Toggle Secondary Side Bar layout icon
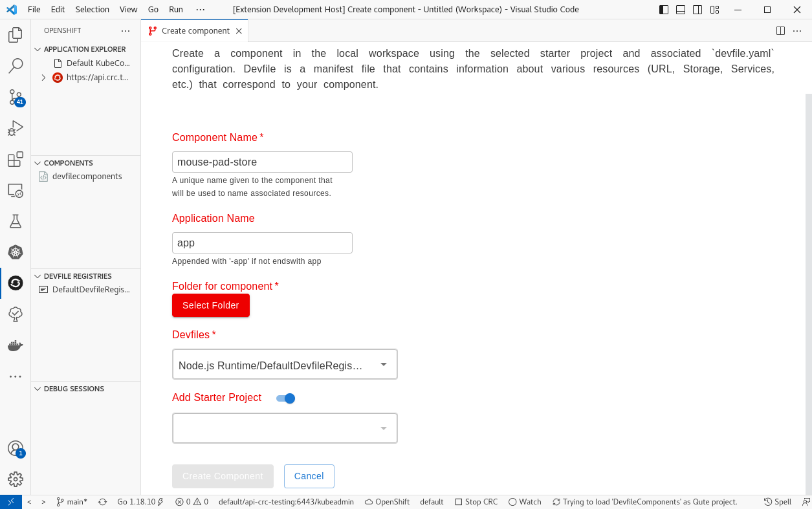The image size is (812, 509). pyautogui.click(x=697, y=10)
